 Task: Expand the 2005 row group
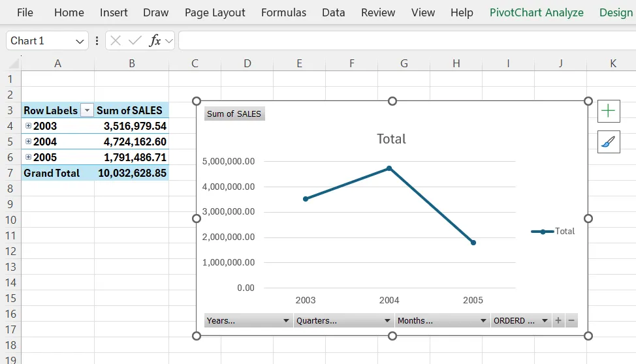point(28,157)
